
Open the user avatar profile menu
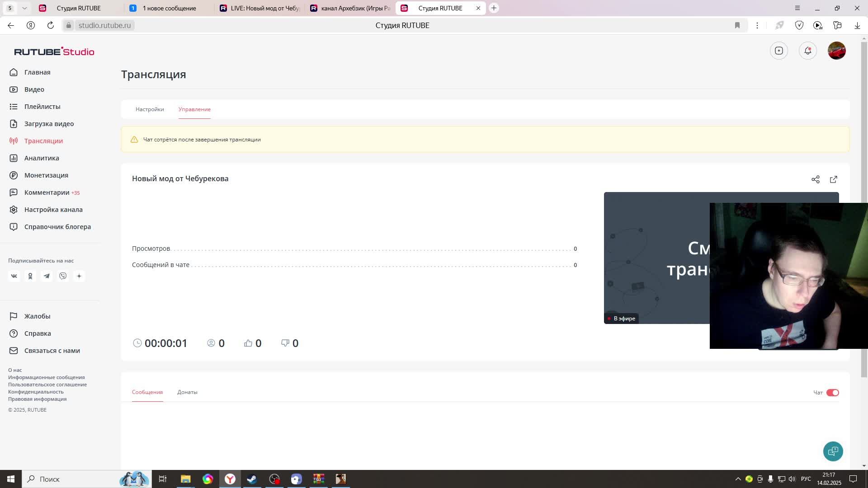(836, 51)
